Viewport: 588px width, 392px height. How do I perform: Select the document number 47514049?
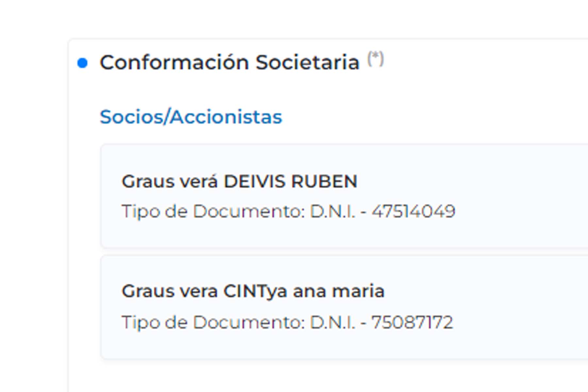tap(413, 211)
